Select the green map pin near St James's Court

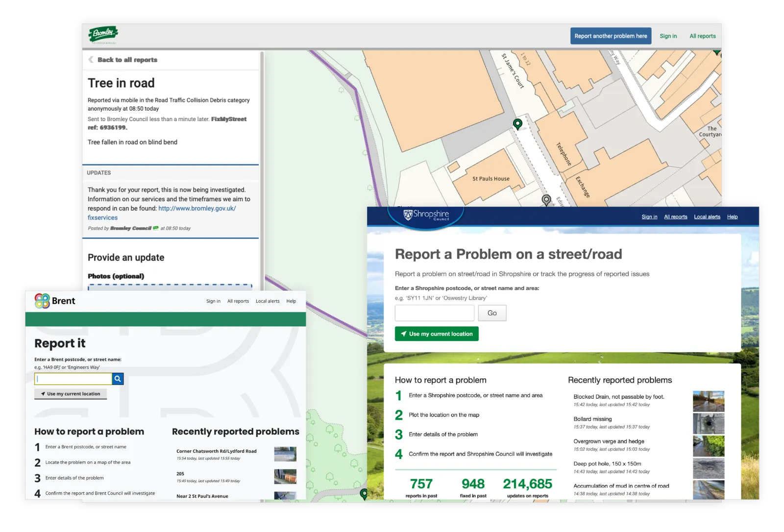(517, 123)
